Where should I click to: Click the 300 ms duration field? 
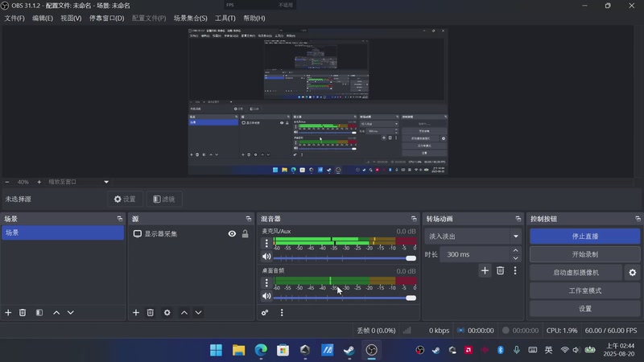coord(475,254)
